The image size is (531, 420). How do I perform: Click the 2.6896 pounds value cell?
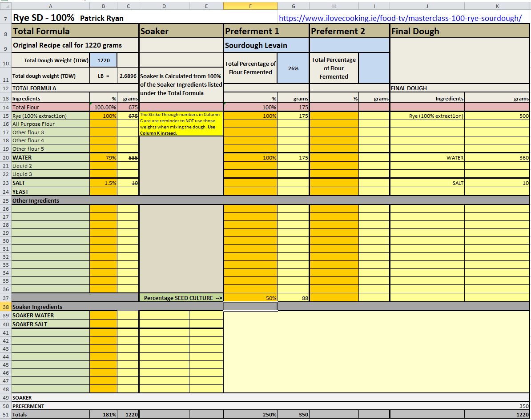128,76
